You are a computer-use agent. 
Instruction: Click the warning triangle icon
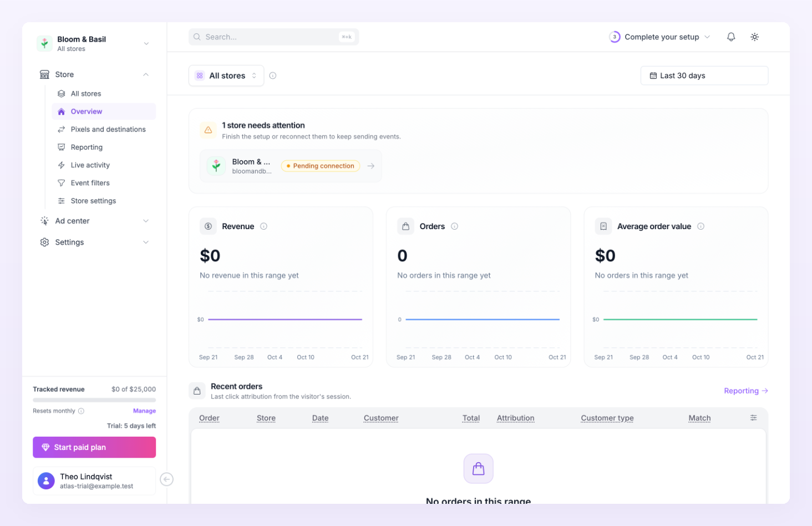point(208,130)
